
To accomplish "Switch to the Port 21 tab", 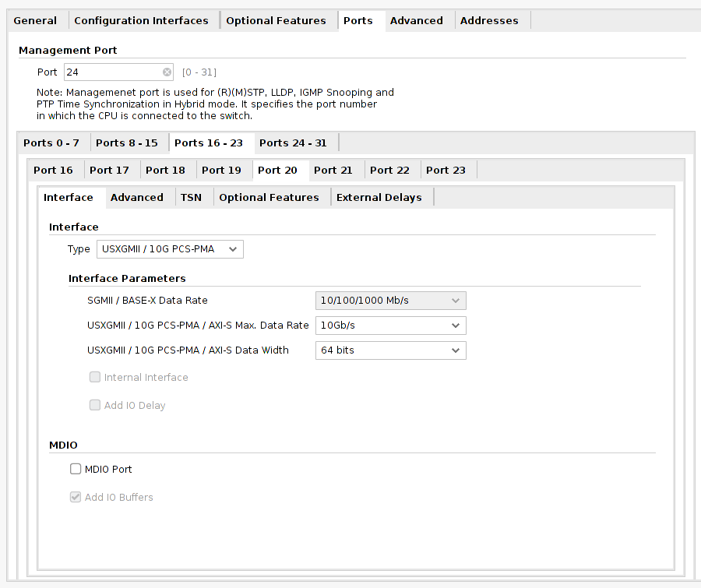I will [333, 171].
